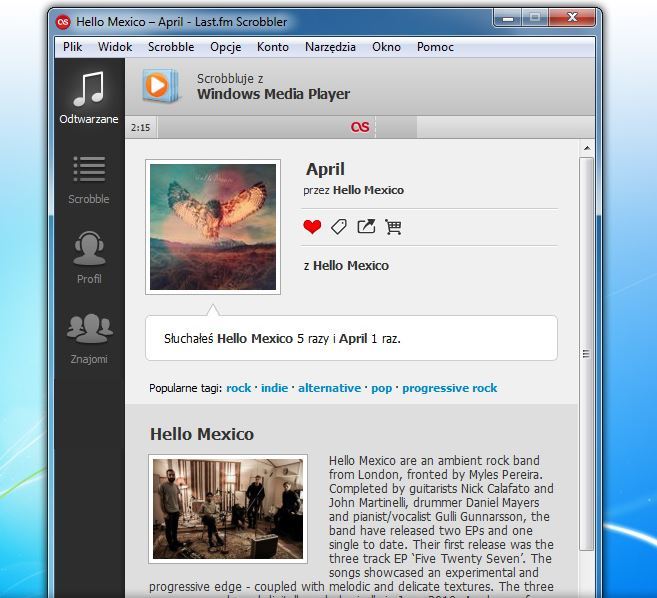Tag the track with the tag icon
Screen dimensions: 657x598
point(339,227)
